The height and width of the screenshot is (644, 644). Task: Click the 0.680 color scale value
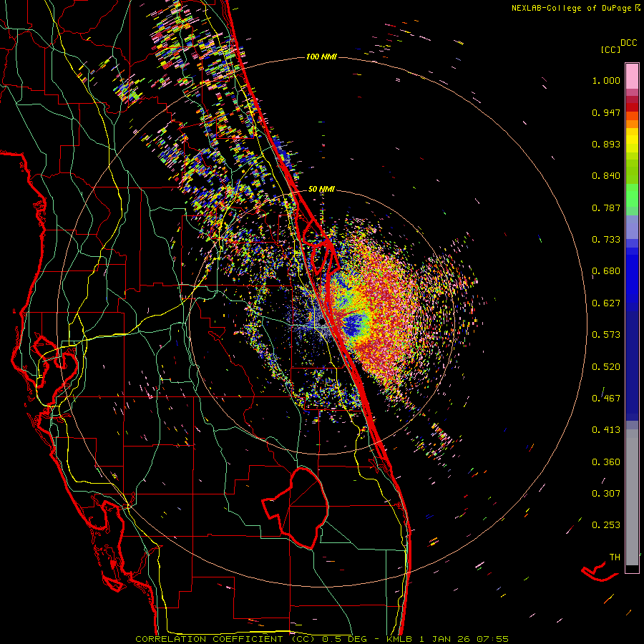pos(606,271)
